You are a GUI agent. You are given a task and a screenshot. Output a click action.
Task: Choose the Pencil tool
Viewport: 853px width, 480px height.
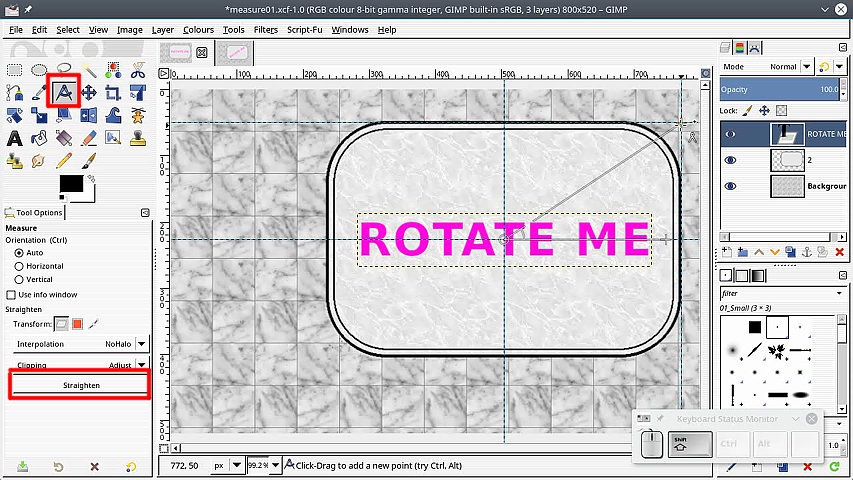tap(64, 160)
